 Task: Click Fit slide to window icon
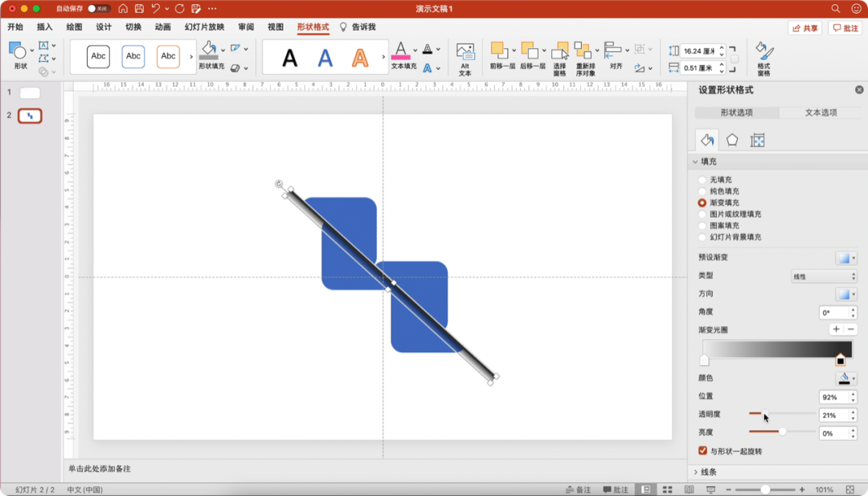[850, 490]
